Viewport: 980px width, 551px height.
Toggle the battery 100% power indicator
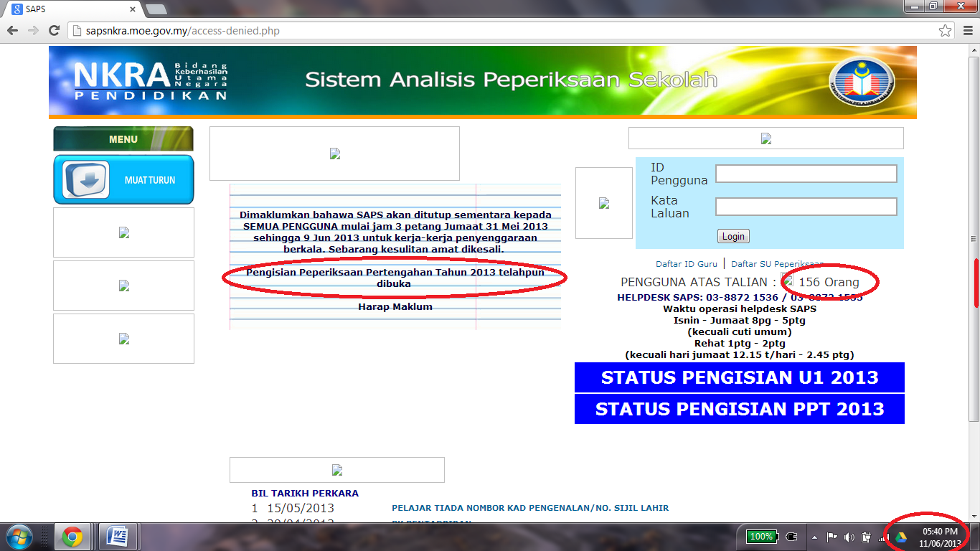(x=762, y=536)
